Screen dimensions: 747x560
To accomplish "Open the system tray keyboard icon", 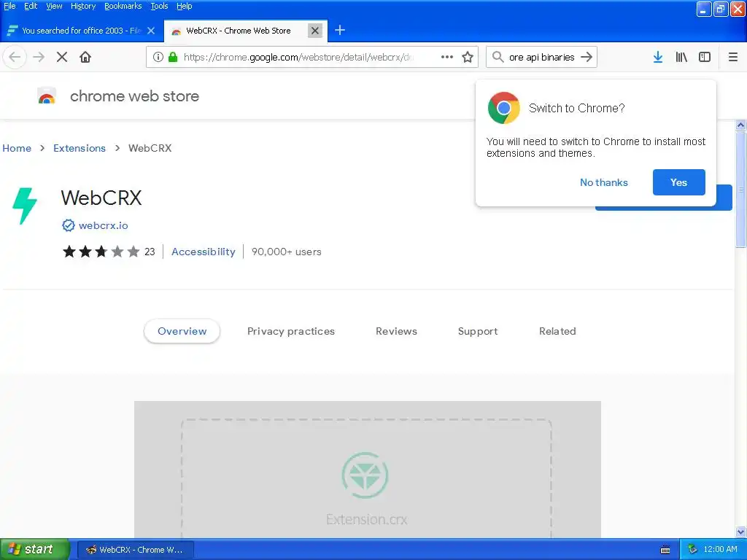I will click(665, 550).
